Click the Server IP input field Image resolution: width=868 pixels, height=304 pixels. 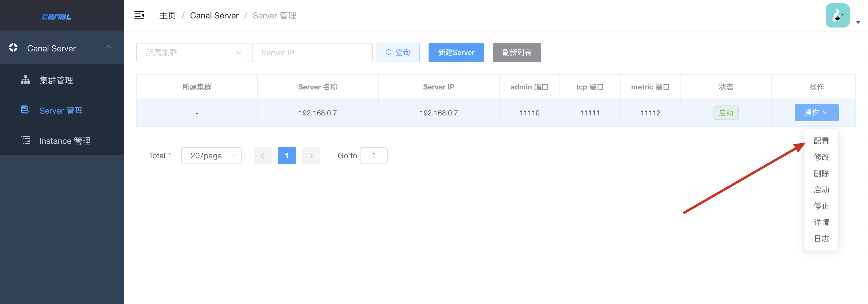pos(312,52)
